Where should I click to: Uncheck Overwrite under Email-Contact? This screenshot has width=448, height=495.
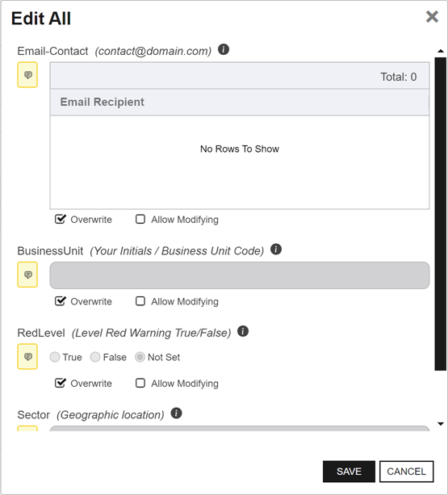click(x=60, y=219)
